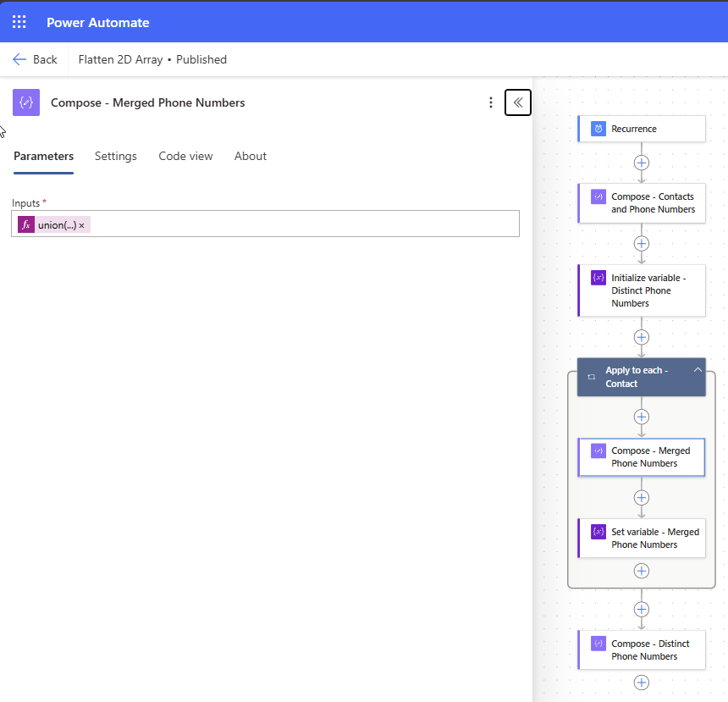Open the three-dot more options menu
Screen dimensions: 728x702
491,102
